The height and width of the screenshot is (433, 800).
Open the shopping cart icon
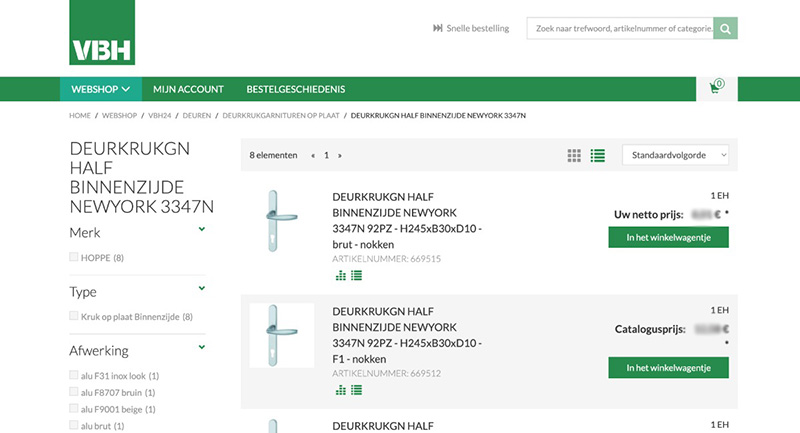pos(715,88)
